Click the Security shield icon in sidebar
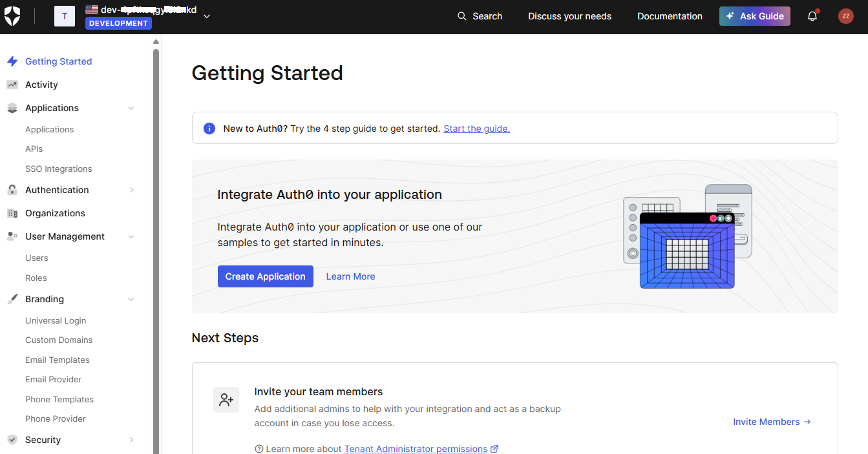This screenshot has width=868, height=454. pos(12,440)
